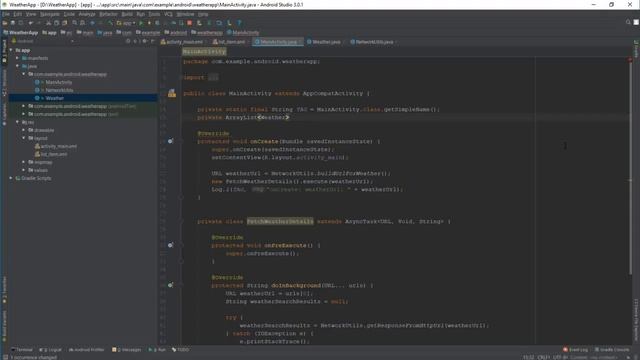Open the Terminal tool window
This screenshot has width=640, height=360.
point(22,350)
